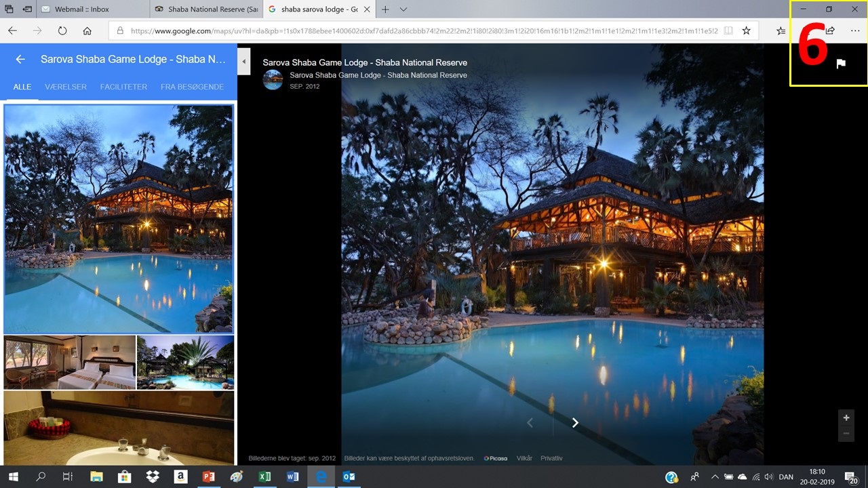Change the DAN input language
This screenshot has width=868, height=488.
[x=786, y=477]
